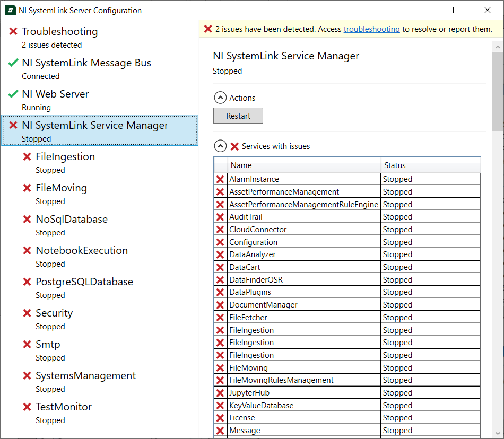This screenshot has height=439, width=504.
Task: Click the SystemLink app icon in title bar
Action: pyautogui.click(x=11, y=10)
